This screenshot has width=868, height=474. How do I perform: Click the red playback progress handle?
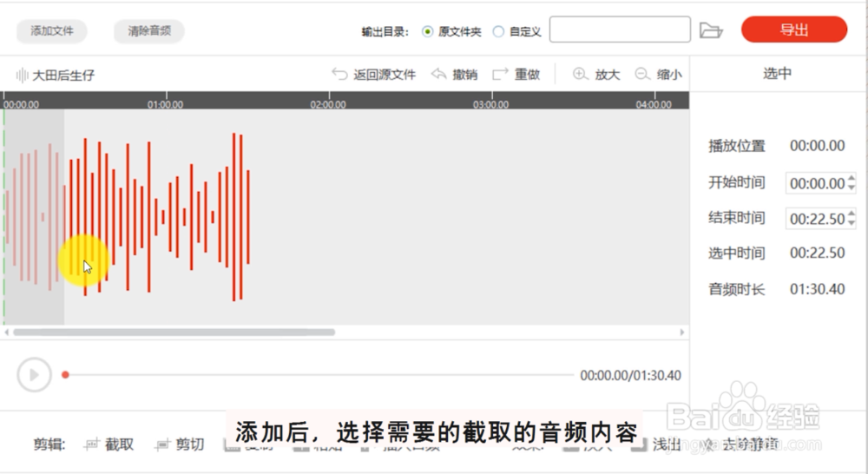click(x=65, y=375)
